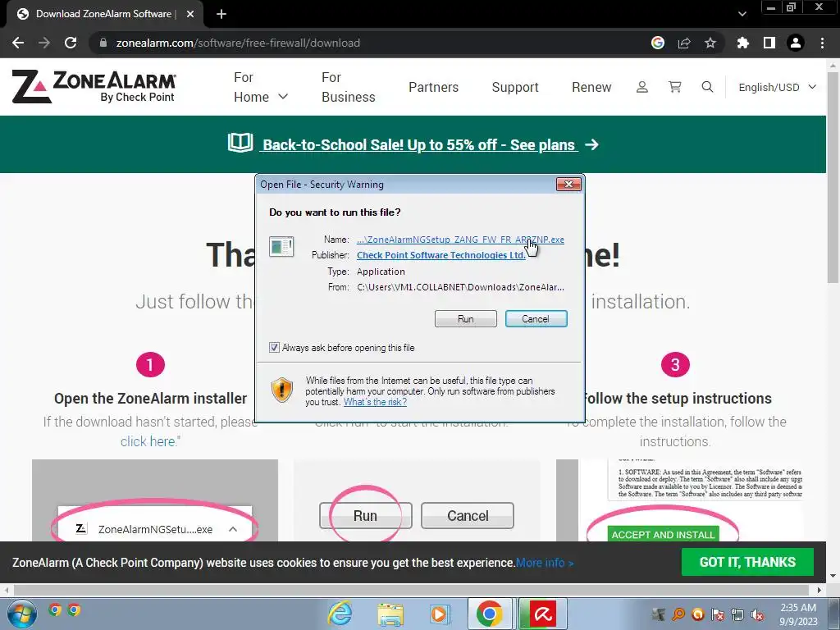Click the muted volume tray icon
The image size is (840, 630).
click(757, 615)
